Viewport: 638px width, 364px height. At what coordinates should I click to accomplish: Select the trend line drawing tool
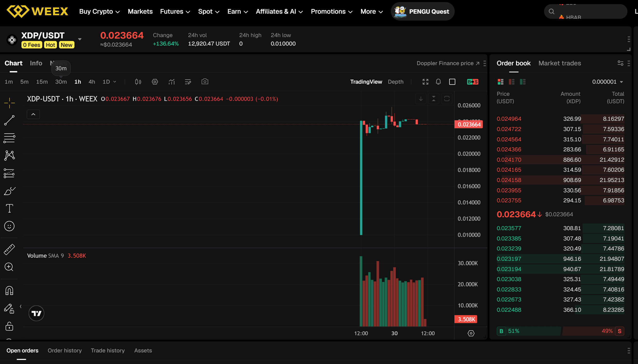click(10, 120)
